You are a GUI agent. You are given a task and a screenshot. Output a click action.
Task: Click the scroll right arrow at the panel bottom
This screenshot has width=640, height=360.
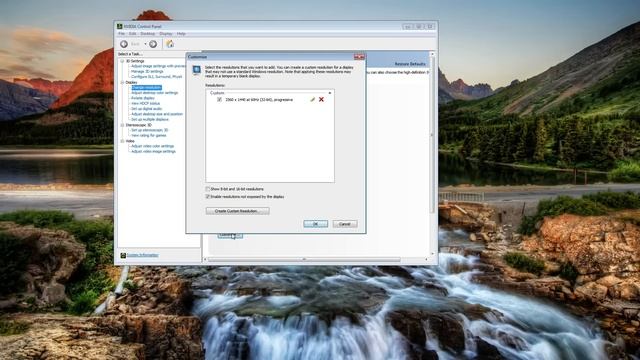click(x=427, y=259)
